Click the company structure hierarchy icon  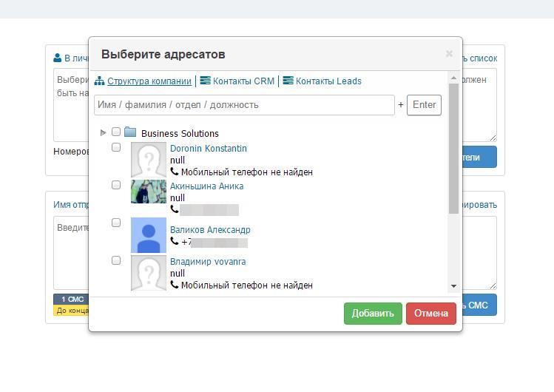click(99, 81)
